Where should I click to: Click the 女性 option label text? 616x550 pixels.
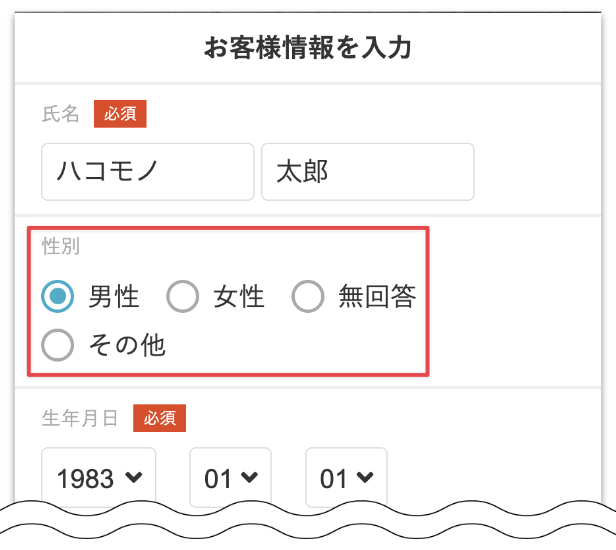point(239,296)
